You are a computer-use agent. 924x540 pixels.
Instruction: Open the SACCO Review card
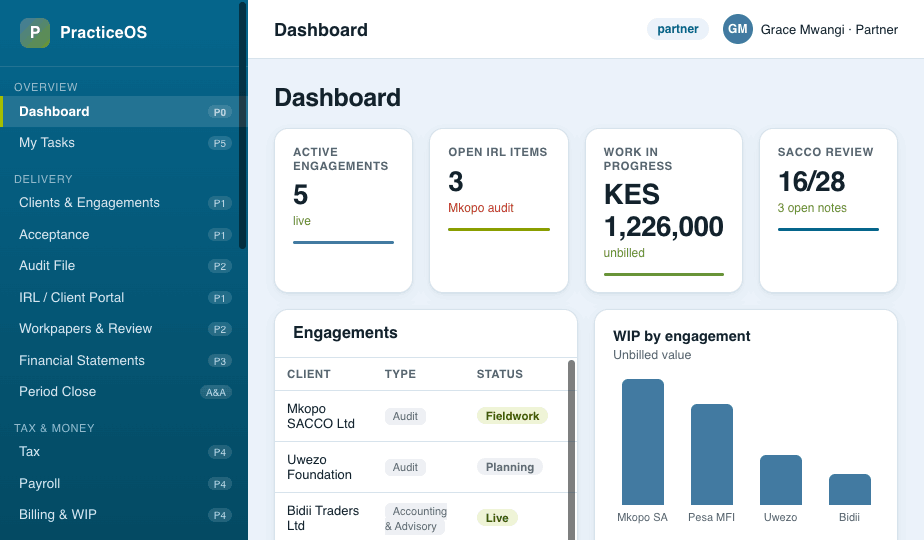click(x=829, y=210)
